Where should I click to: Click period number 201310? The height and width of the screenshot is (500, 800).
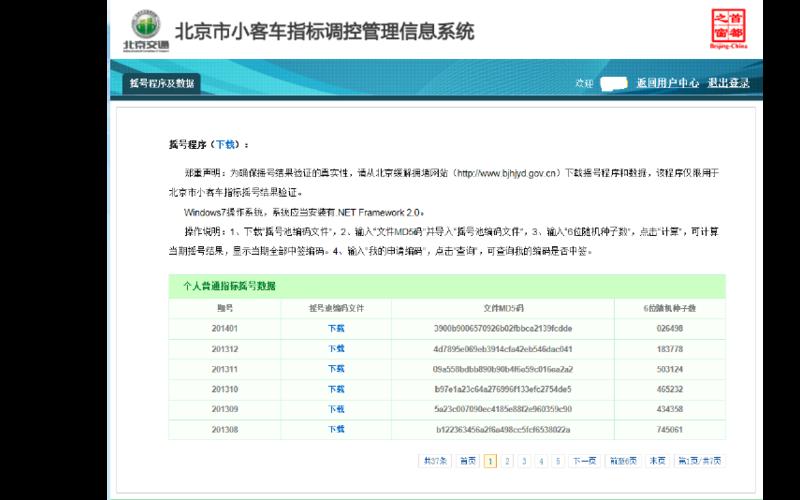tap(224, 389)
